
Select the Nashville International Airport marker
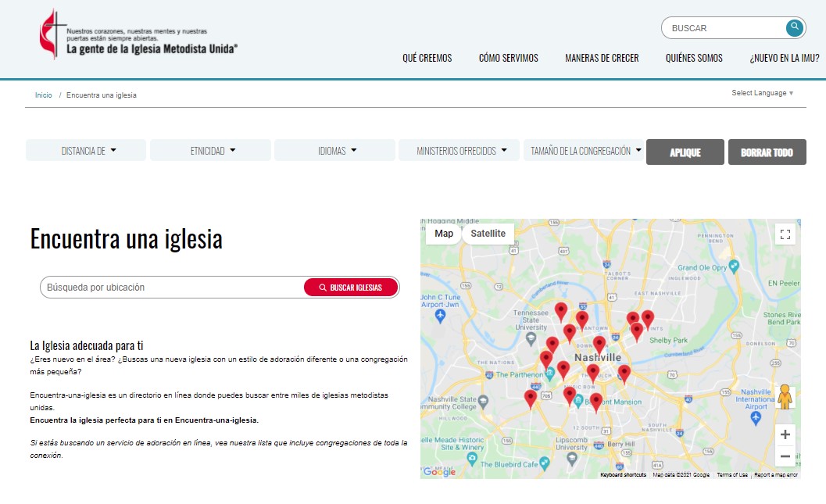point(756,418)
